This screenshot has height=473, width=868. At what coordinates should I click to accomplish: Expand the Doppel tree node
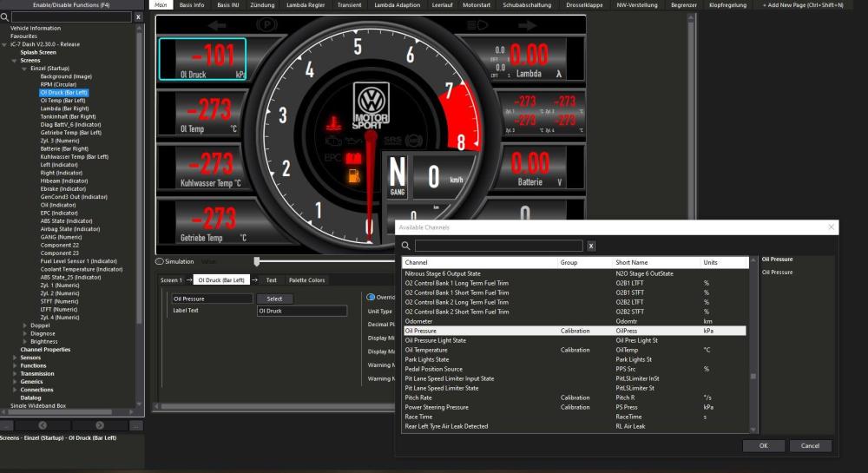coord(25,325)
